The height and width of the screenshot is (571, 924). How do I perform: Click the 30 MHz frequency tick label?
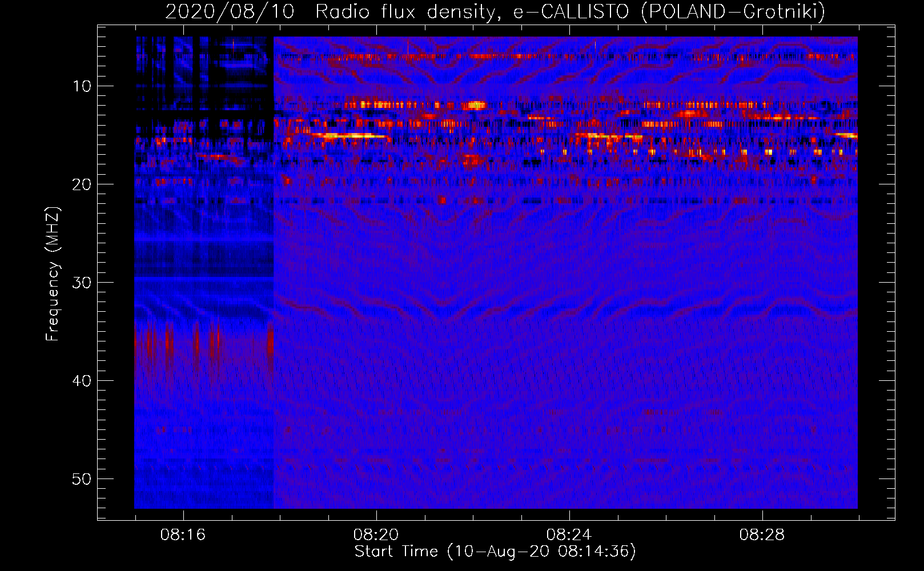coord(82,283)
